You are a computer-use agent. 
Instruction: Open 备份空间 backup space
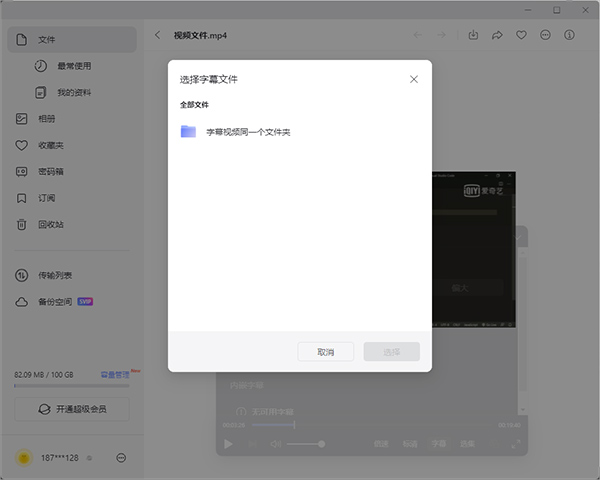[55, 301]
